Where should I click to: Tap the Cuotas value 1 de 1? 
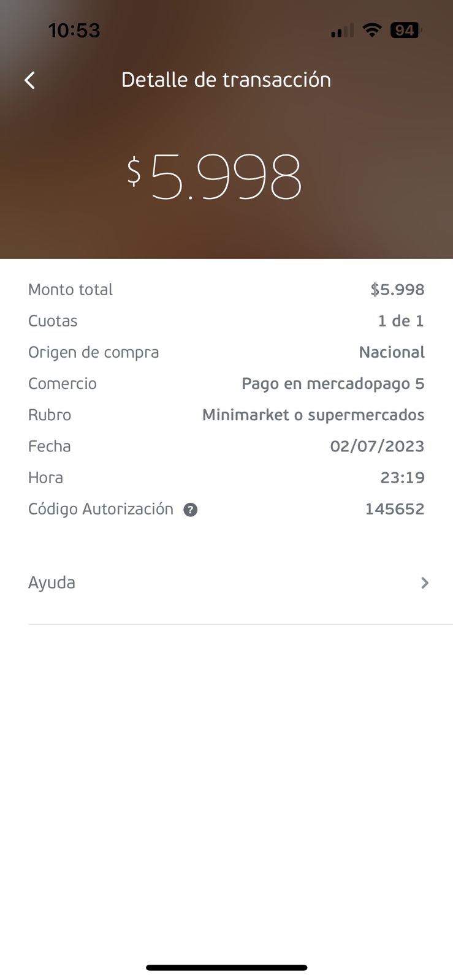click(401, 321)
